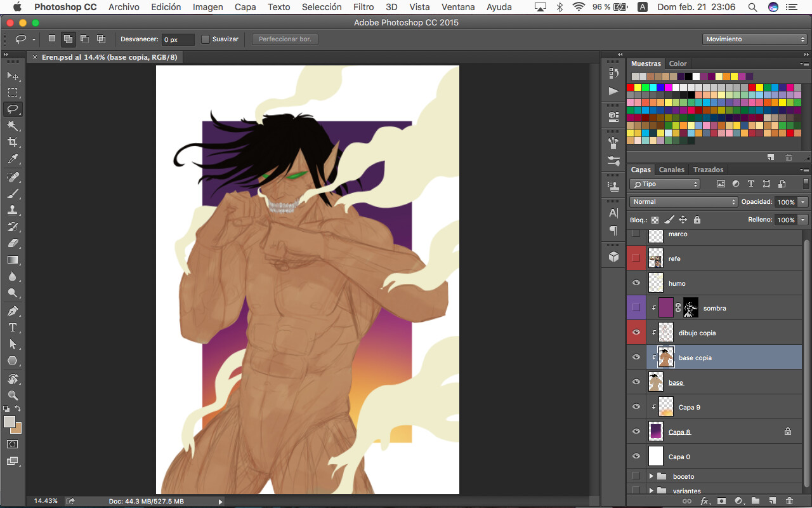This screenshot has height=508, width=812.
Task: Select the Path Selection tool
Action: click(13, 344)
